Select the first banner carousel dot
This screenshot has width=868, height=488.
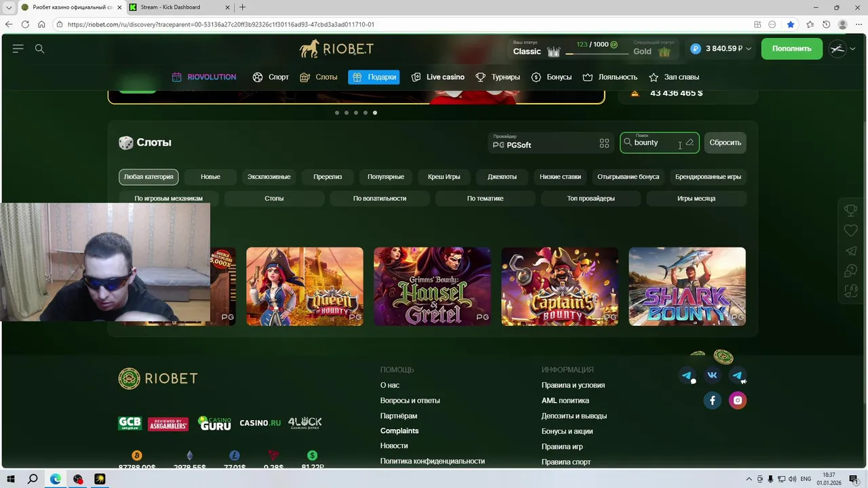pos(337,113)
